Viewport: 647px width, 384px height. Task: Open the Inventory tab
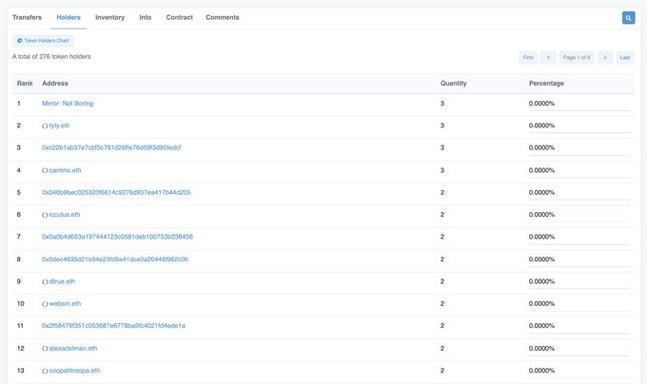coord(110,17)
